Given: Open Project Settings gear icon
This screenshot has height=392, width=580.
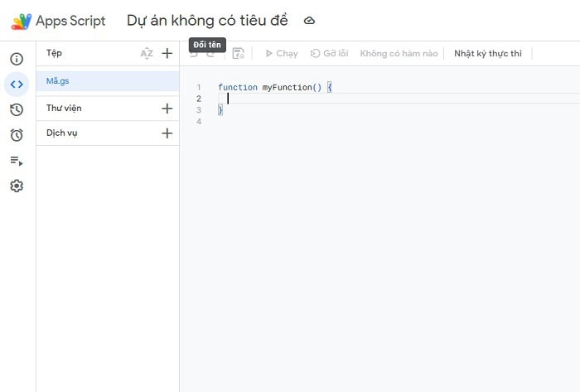Looking at the screenshot, I should pos(17,186).
